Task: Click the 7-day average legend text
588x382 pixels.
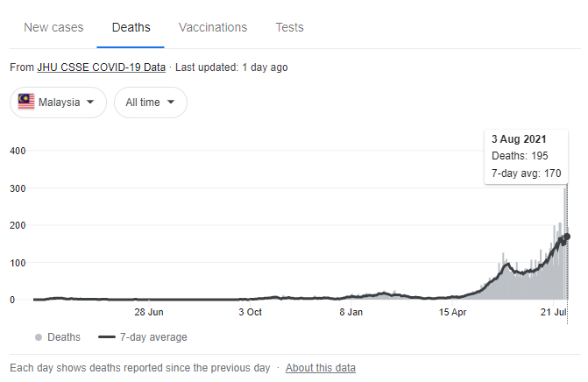Action: click(x=153, y=337)
